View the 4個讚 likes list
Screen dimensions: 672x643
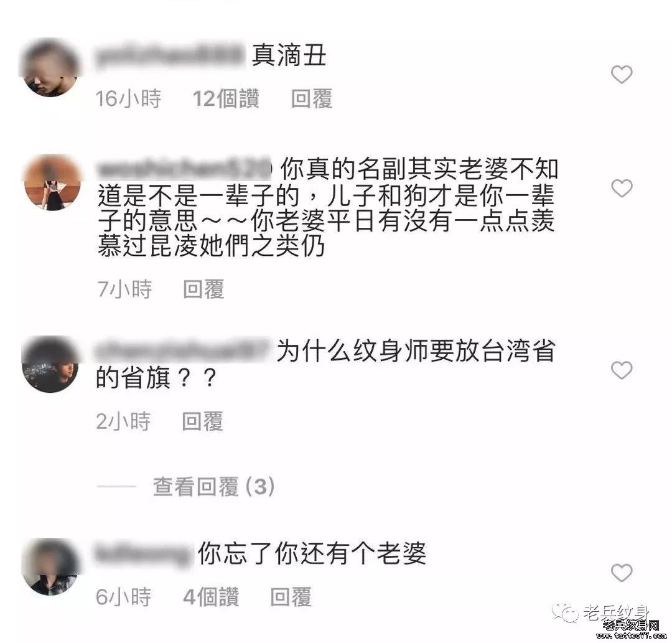[x=211, y=597]
